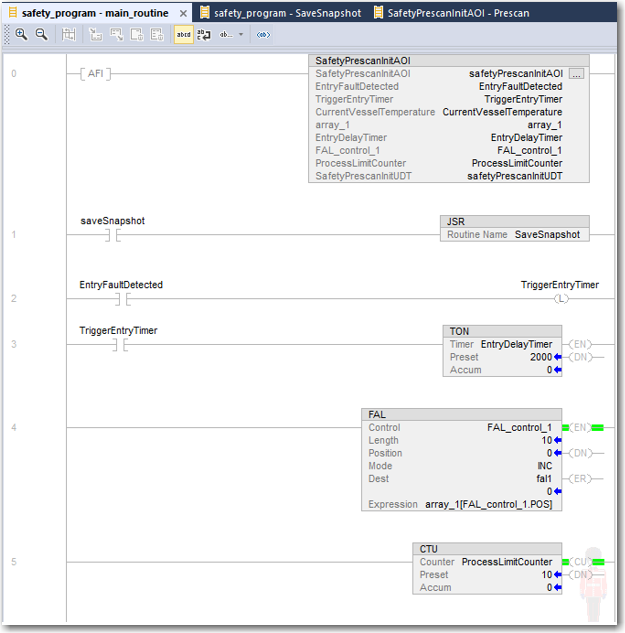This screenshot has height=633, width=625.
Task: Click the FAL instruction title
Action: tap(377, 415)
